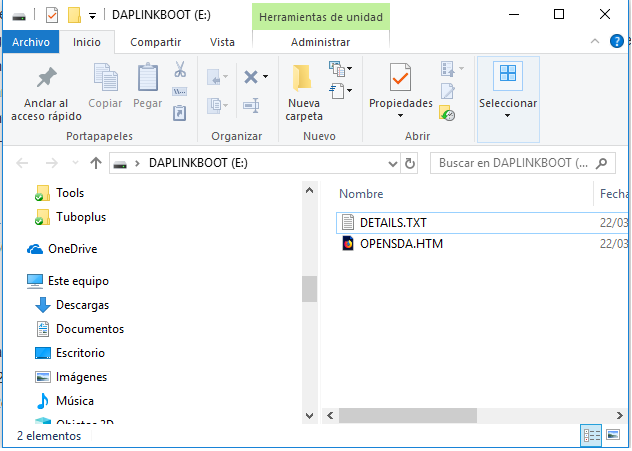Click the breadcrumb chevron before DAPLINKBOOT
The height and width of the screenshot is (451, 632).
pyautogui.click(x=137, y=163)
